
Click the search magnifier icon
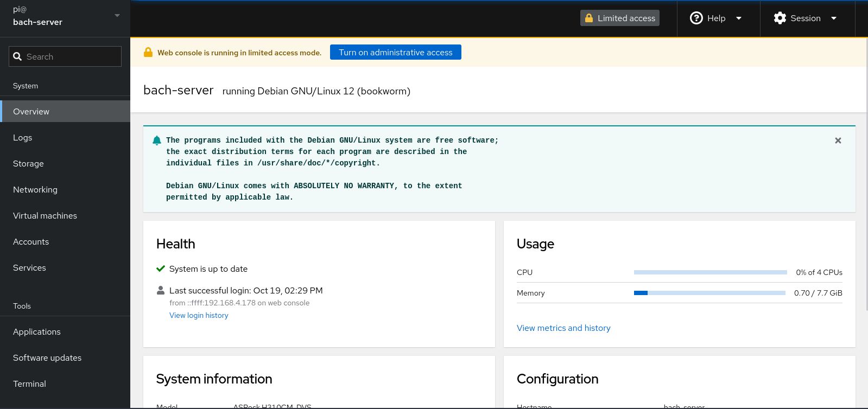coord(17,57)
